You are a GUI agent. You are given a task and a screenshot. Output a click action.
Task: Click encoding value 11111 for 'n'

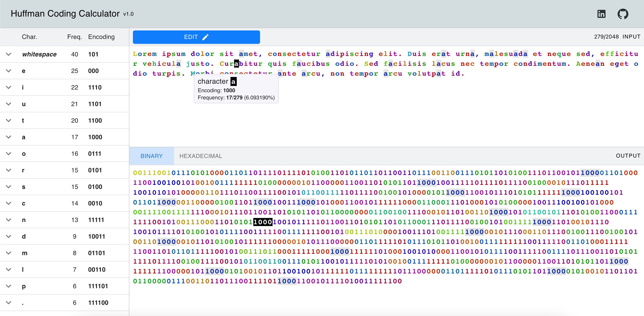[x=96, y=220]
